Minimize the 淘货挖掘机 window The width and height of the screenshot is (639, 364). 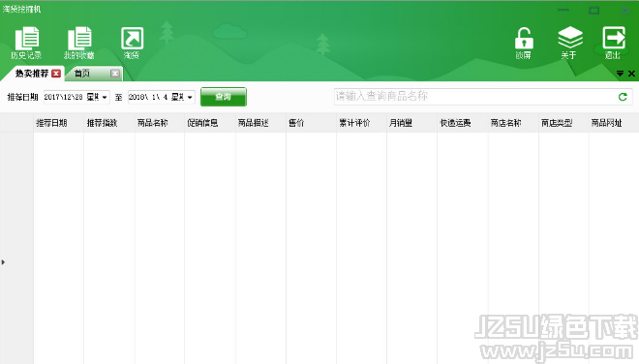563,11
